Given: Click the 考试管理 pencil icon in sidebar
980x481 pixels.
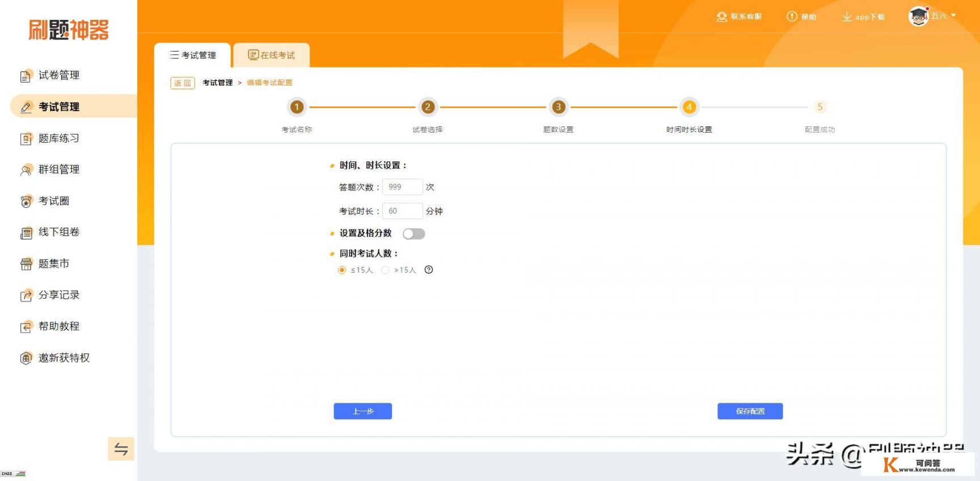Looking at the screenshot, I should pos(26,107).
